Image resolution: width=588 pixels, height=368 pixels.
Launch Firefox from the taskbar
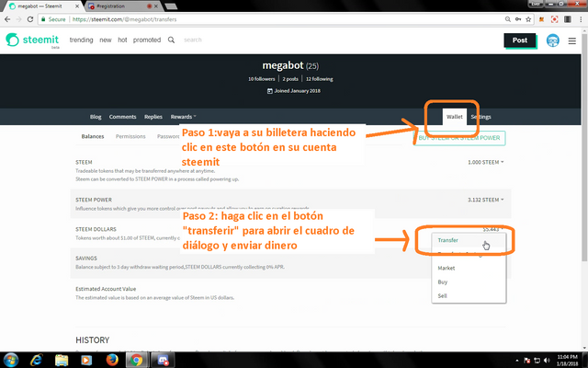pyautogui.click(x=112, y=360)
